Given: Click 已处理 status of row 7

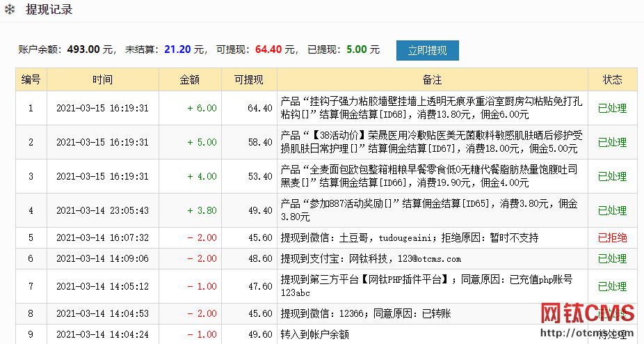Looking at the screenshot, I should tap(613, 286).
